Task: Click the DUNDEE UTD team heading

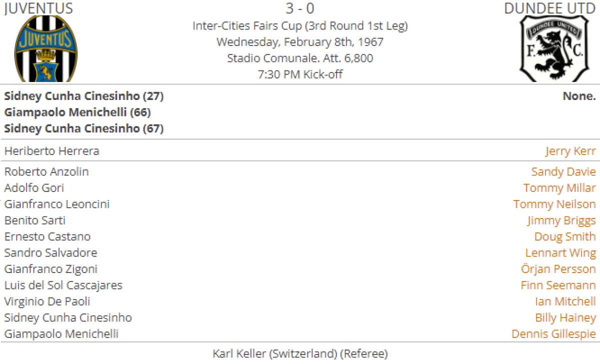Action: 549,8
